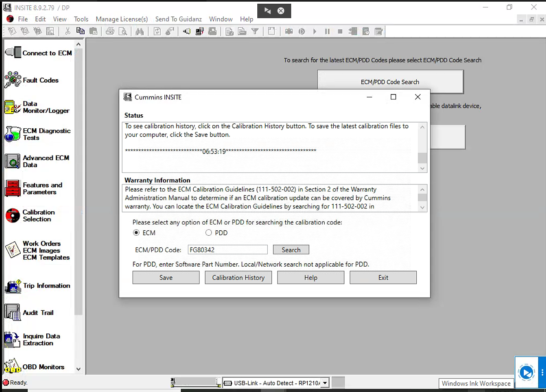The width and height of the screenshot is (546, 392).
Task: Click the sidebar scroll up arrow
Action: [78, 44]
